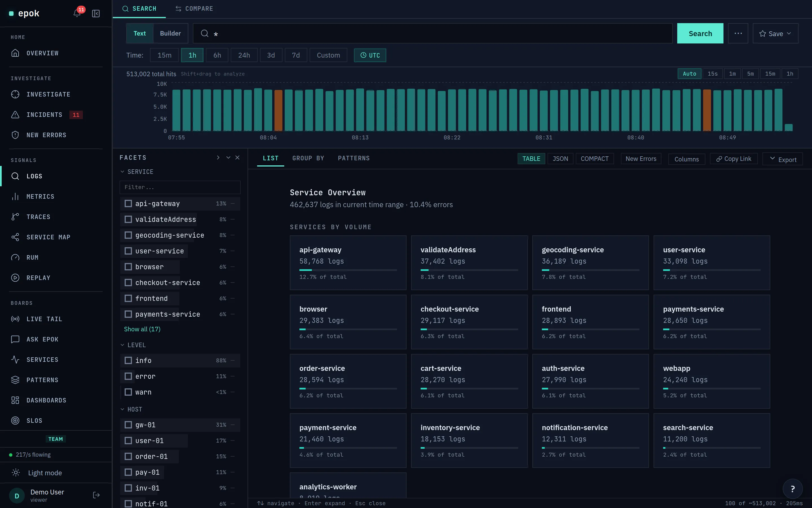The width and height of the screenshot is (812, 508).
Task: Open the Save dropdown
Action: pyautogui.click(x=775, y=33)
